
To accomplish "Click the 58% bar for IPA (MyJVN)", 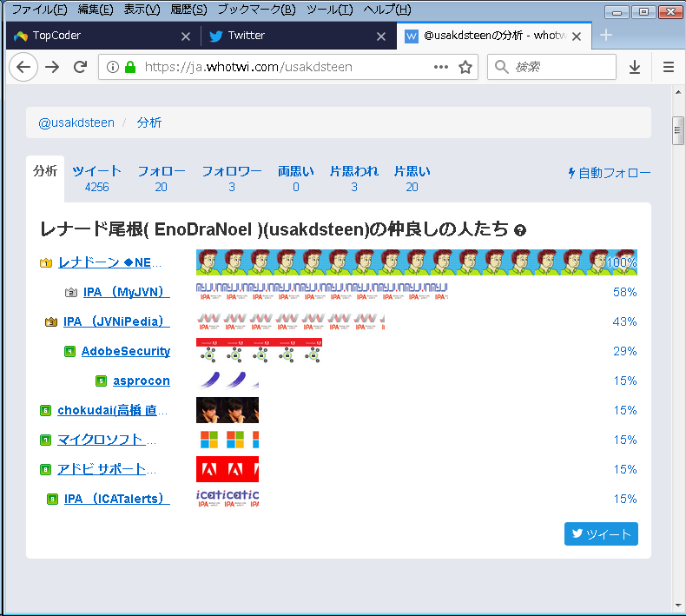I will coord(322,292).
